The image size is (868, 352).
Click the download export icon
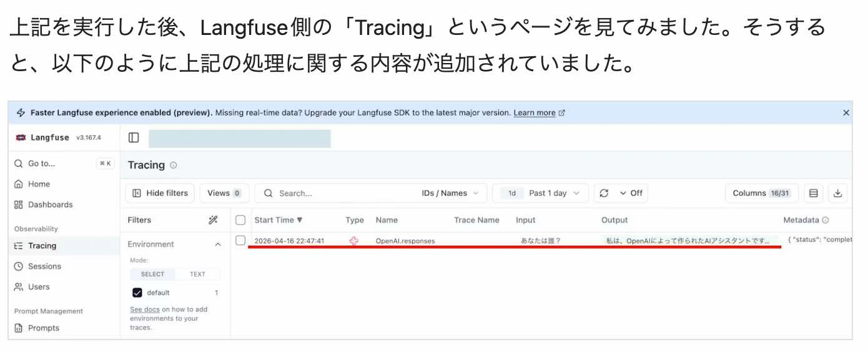[838, 193]
